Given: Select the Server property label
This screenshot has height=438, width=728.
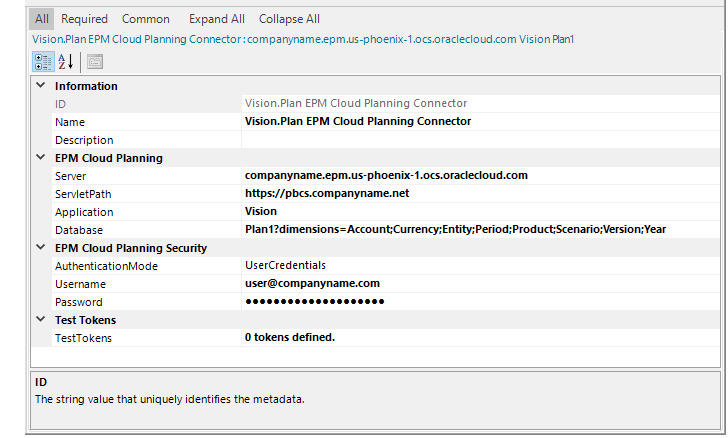Looking at the screenshot, I should pyautogui.click(x=70, y=176).
